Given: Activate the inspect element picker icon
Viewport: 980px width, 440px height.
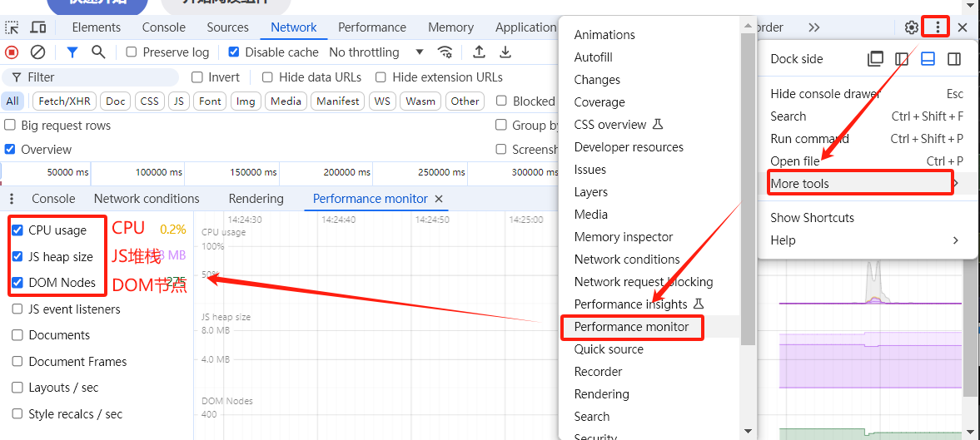Looking at the screenshot, I should point(12,27).
